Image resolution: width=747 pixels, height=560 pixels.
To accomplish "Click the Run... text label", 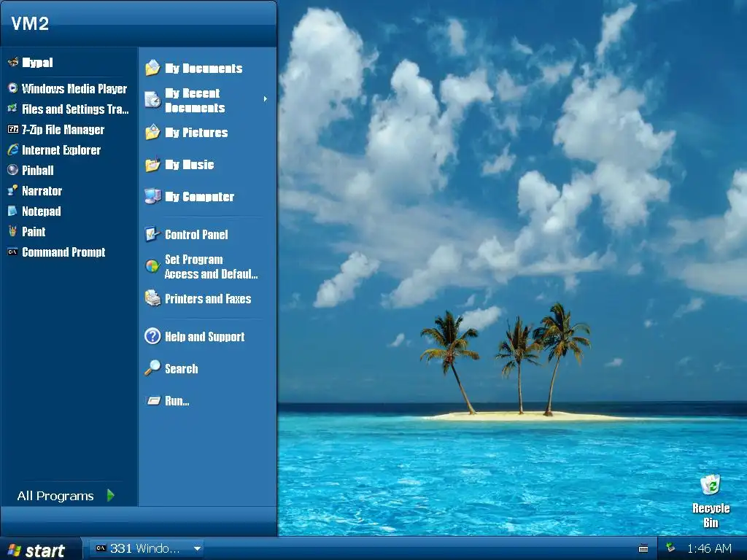I will coord(177,401).
